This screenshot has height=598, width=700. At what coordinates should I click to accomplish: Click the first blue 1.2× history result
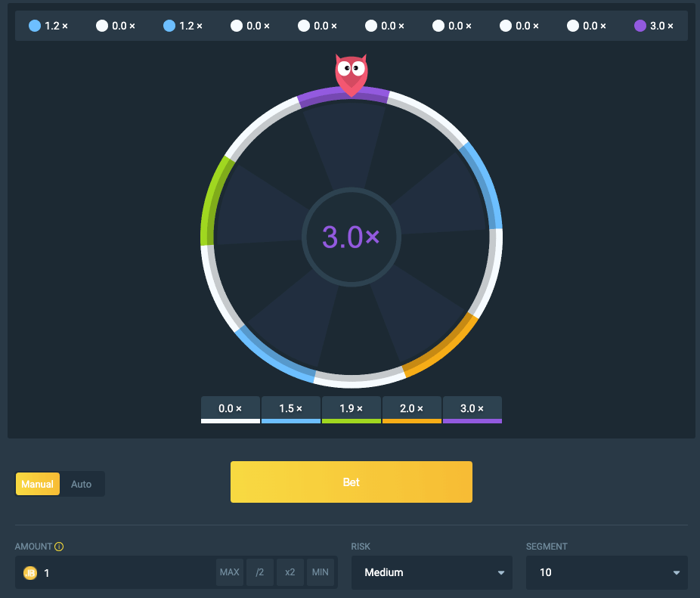pos(48,26)
